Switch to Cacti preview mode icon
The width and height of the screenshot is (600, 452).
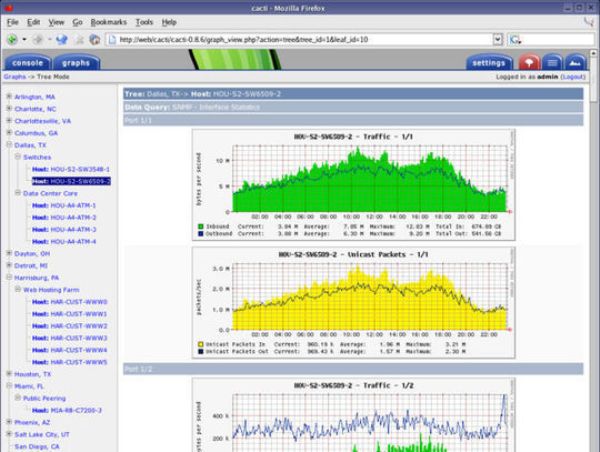tap(577, 63)
